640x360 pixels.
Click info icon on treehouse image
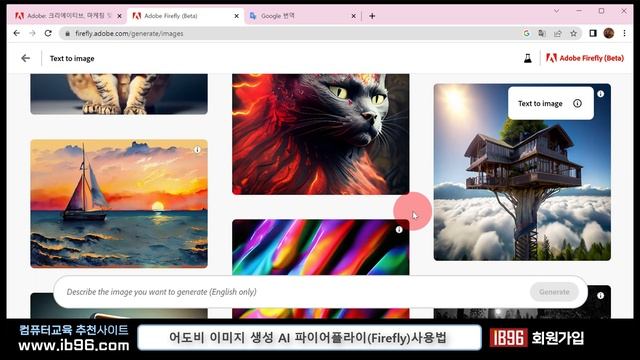[x=600, y=94]
